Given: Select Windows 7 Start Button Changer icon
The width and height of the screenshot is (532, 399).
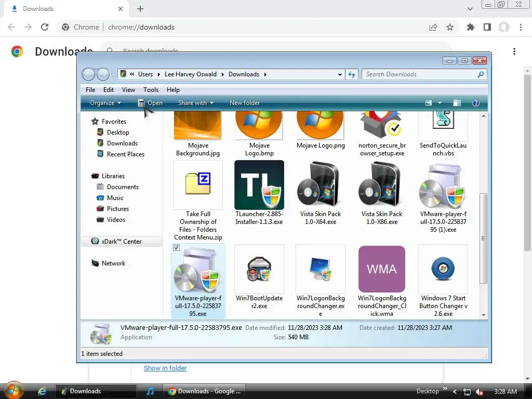Looking at the screenshot, I should [x=443, y=269].
